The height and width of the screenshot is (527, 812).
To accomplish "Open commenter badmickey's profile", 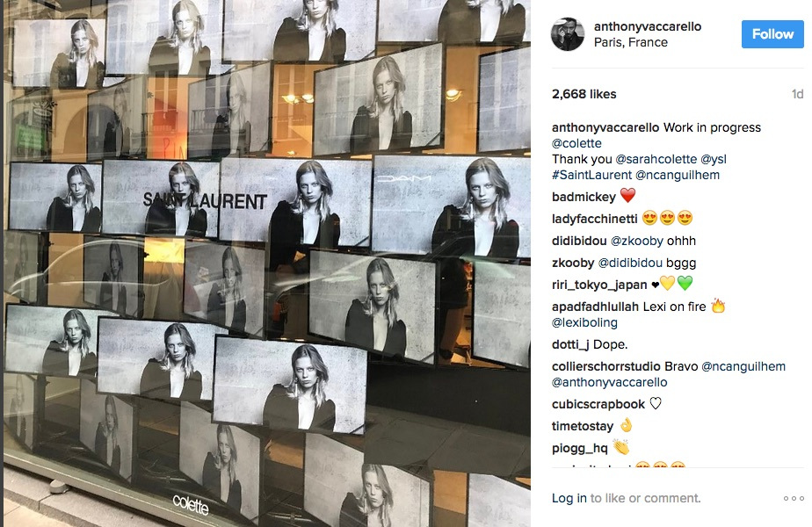I will (x=584, y=197).
